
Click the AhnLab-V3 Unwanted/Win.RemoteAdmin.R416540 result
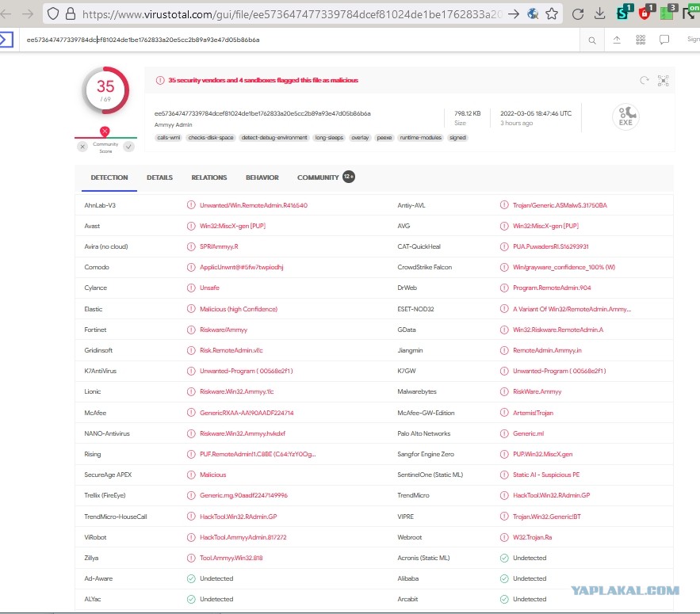pos(253,205)
